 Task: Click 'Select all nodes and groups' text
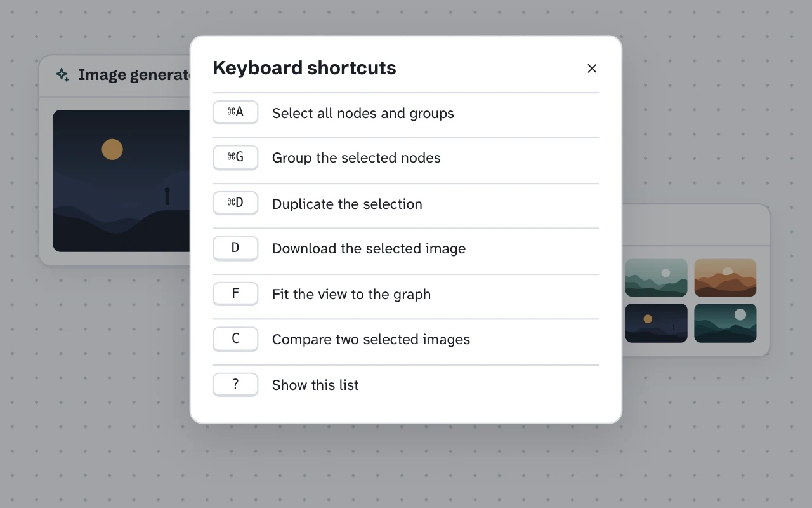(363, 113)
